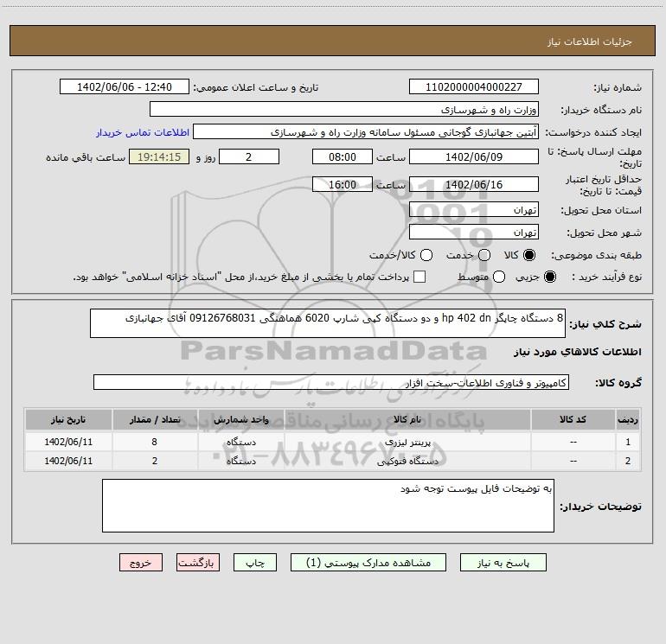The height and width of the screenshot is (644, 666).
Task: Click the دستگاه unit cell in photocopier row
Action: pos(240,461)
